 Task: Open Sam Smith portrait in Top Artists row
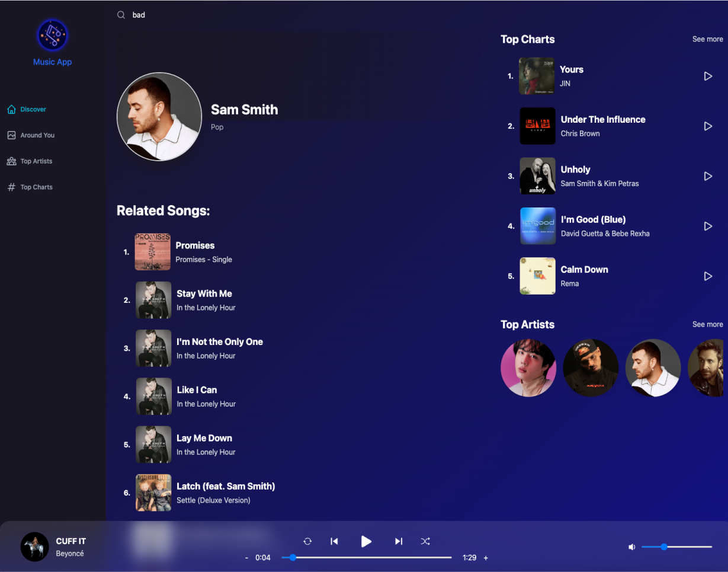click(x=653, y=368)
